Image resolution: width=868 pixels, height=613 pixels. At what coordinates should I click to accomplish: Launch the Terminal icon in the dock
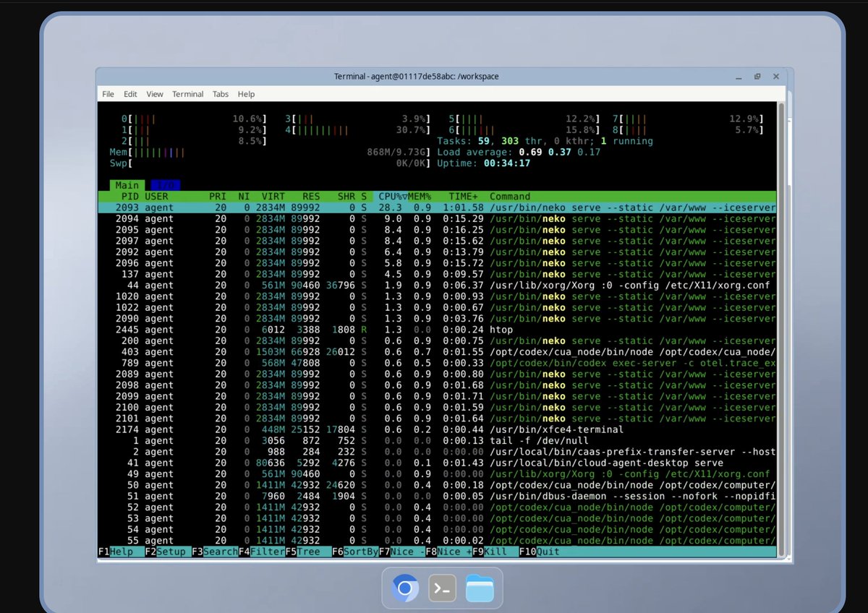tap(443, 588)
